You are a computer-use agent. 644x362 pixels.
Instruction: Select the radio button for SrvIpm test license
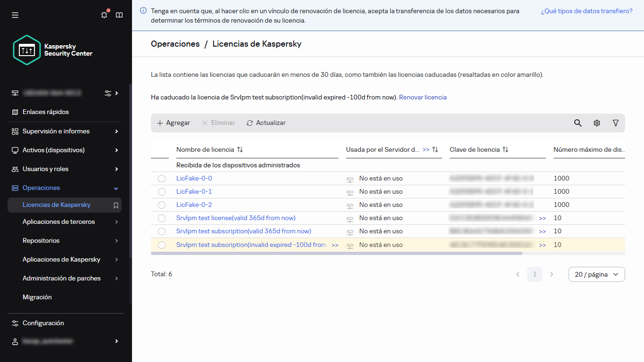[162, 218]
